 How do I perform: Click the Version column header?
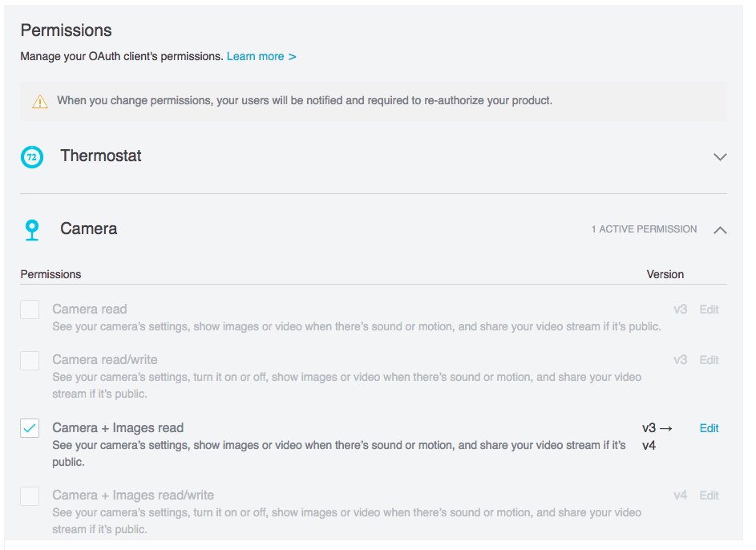pos(665,274)
